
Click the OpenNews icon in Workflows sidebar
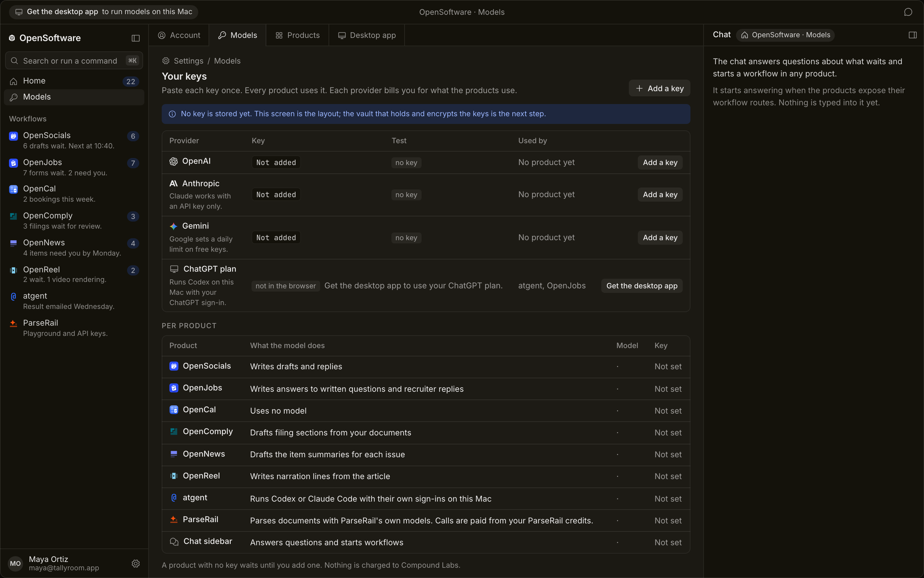point(14,243)
